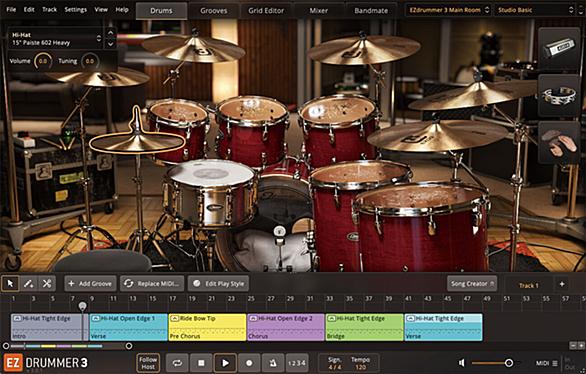Open the File menu

[x=11, y=9]
